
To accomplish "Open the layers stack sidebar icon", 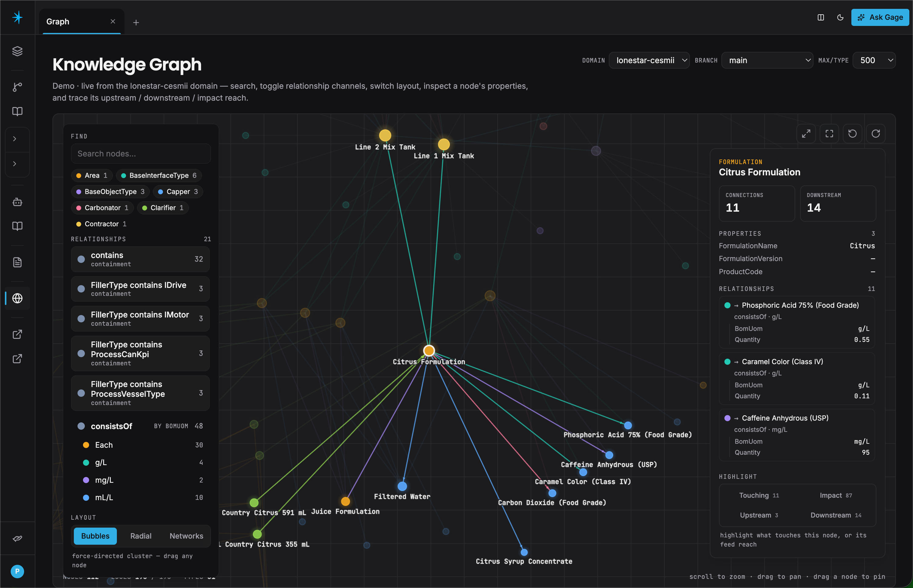I will (x=17, y=51).
